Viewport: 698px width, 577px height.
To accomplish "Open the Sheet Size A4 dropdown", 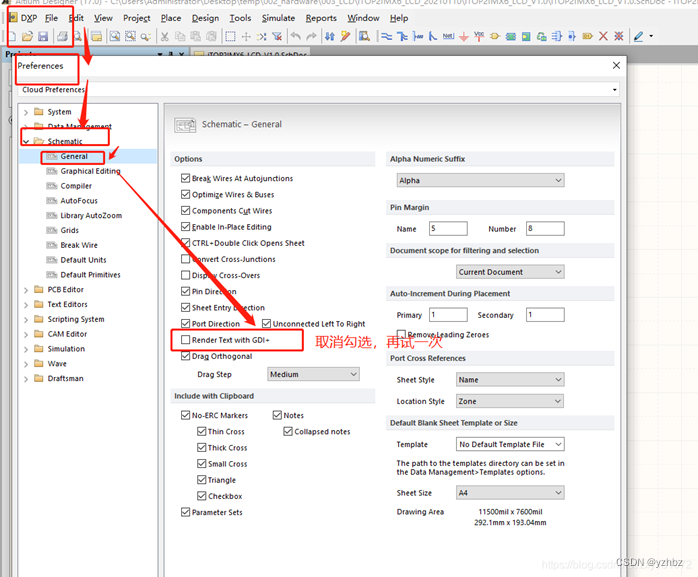I will coord(510,492).
